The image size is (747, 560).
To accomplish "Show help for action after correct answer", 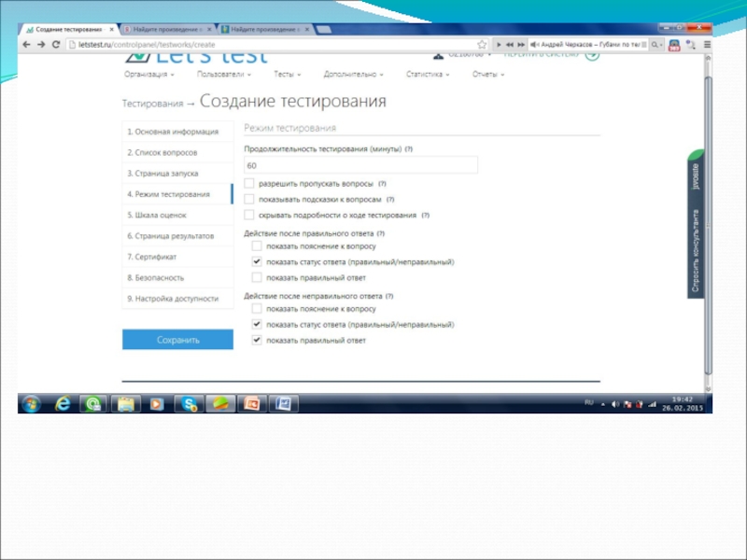I will [381, 234].
